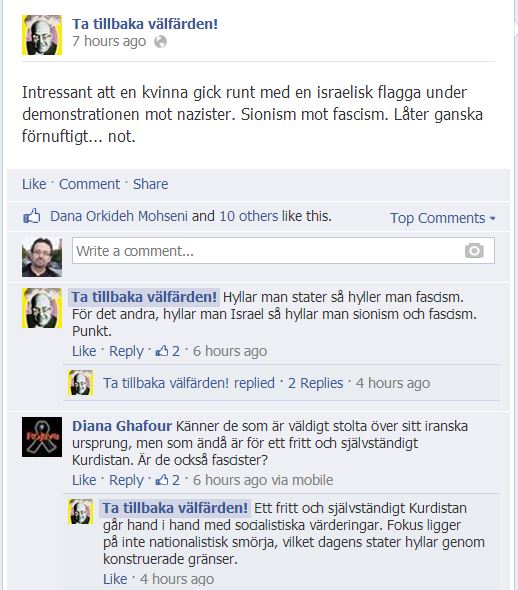Viewport: 518px width, 590px height.
Task: Show the 10 others who liked
Action: pos(249,216)
